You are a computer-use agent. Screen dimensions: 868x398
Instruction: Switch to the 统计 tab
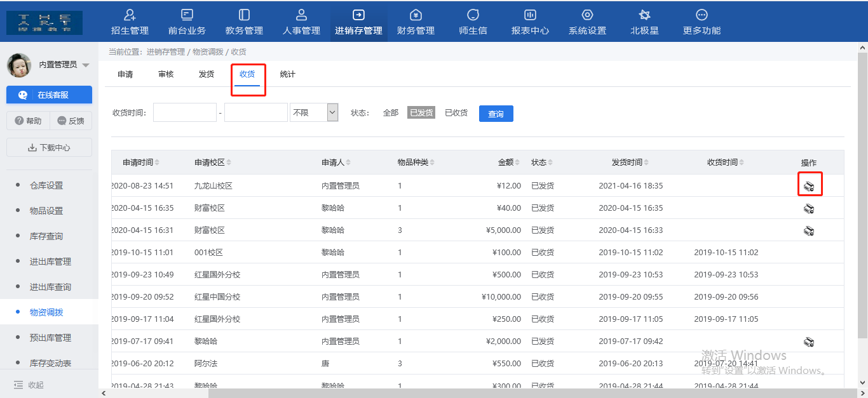coord(288,74)
